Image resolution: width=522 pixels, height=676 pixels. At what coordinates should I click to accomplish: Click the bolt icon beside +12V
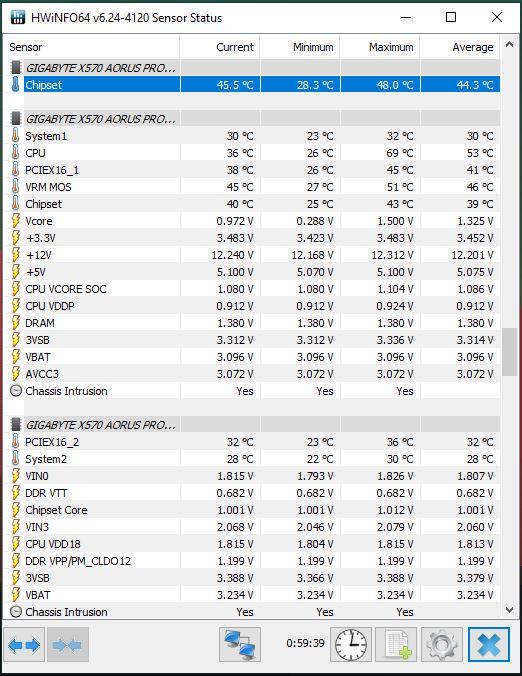(x=16, y=255)
